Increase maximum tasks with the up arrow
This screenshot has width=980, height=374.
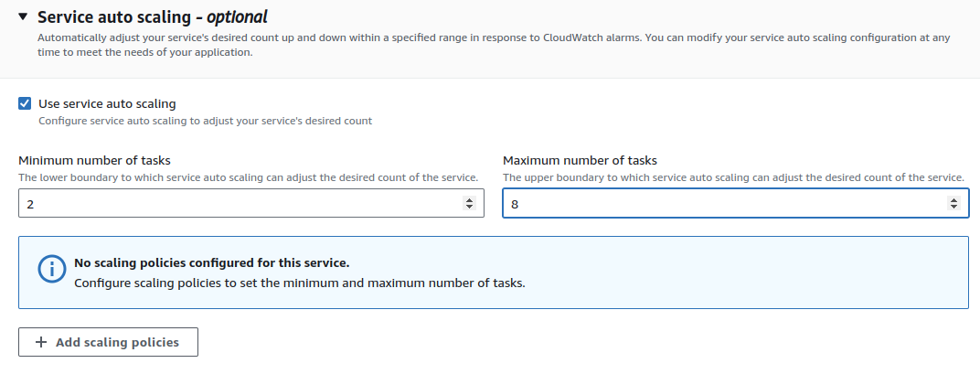click(x=954, y=199)
